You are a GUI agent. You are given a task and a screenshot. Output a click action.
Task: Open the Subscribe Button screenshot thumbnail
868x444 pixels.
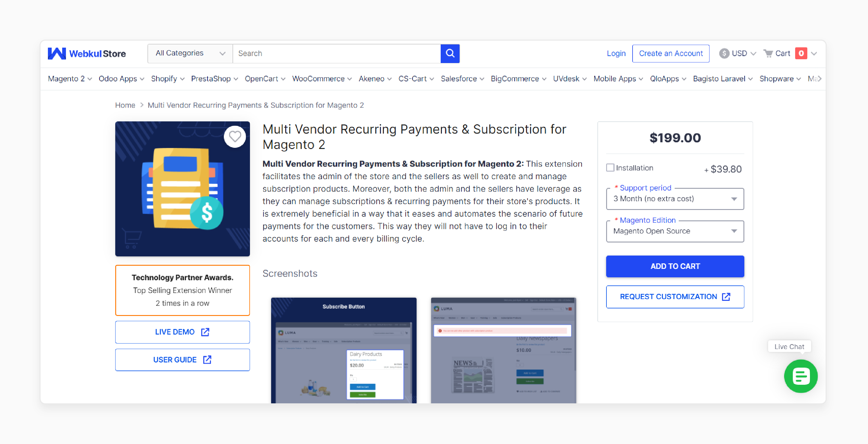343,350
